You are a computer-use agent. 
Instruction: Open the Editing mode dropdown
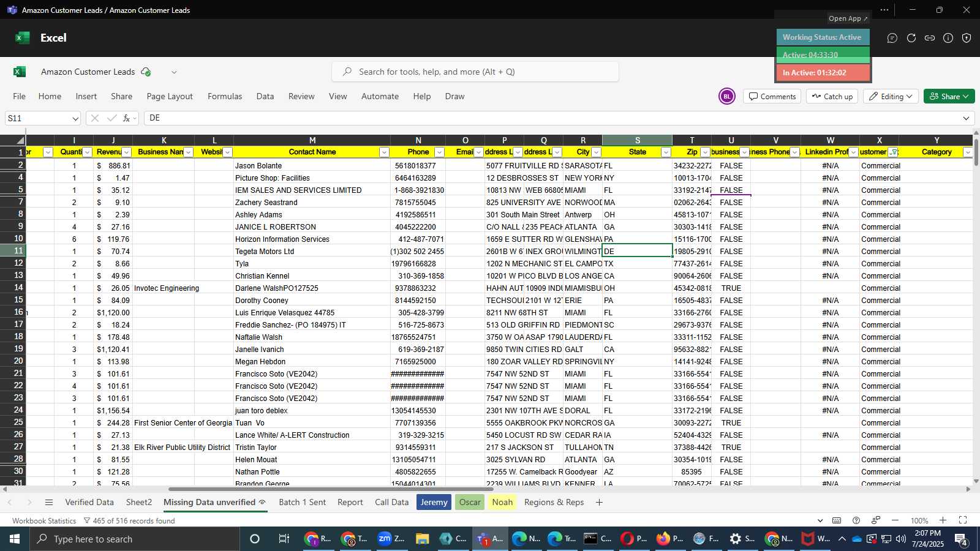[x=891, y=96]
